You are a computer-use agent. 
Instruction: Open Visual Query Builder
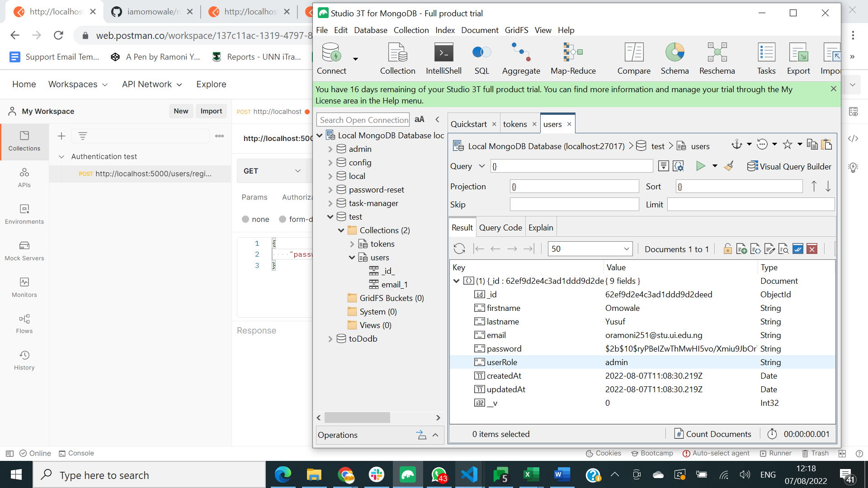tap(789, 166)
